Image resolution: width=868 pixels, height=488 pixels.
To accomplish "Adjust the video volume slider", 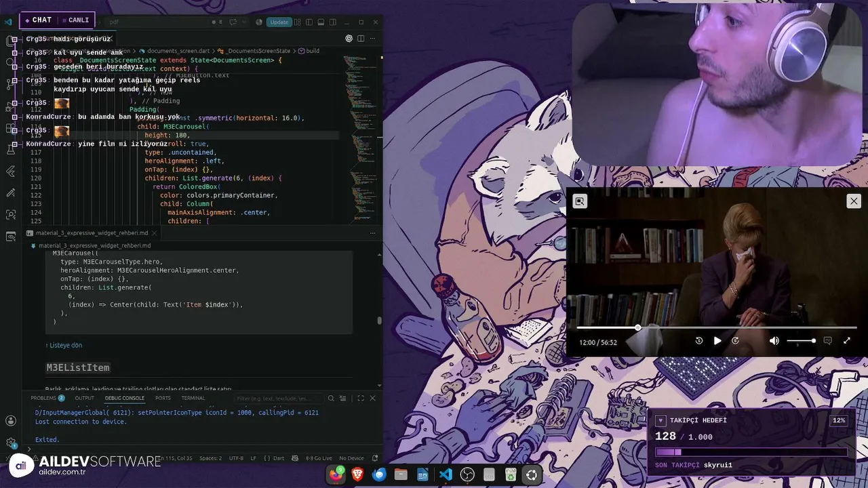I will click(x=801, y=341).
